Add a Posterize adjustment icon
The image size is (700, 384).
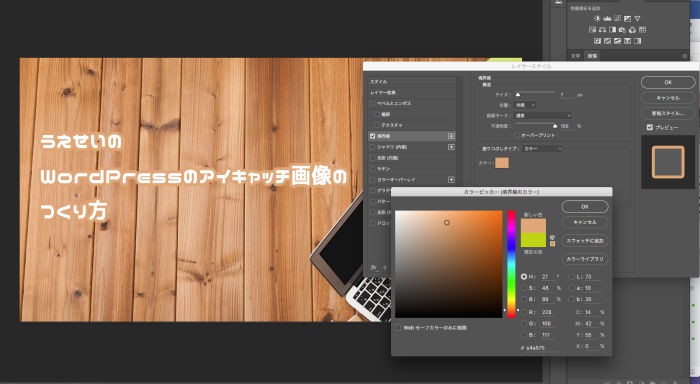[607, 41]
